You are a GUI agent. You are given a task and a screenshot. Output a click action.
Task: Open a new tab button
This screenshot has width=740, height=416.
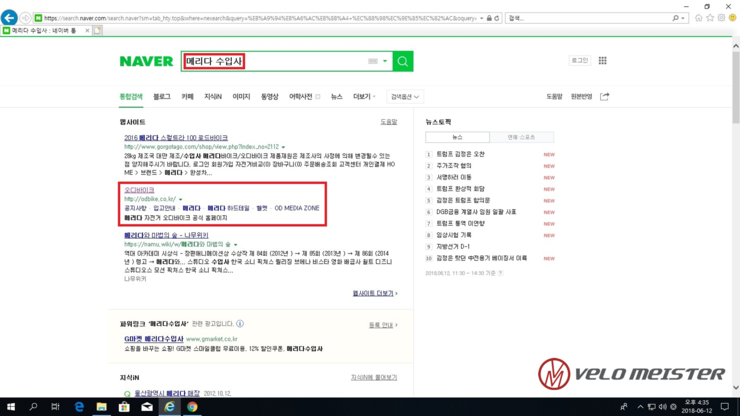coord(97,30)
